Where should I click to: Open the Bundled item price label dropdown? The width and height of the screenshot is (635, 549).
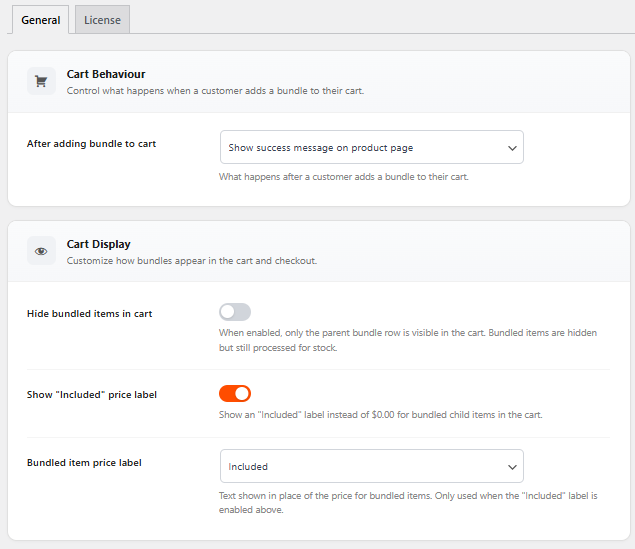[x=371, y=466]
